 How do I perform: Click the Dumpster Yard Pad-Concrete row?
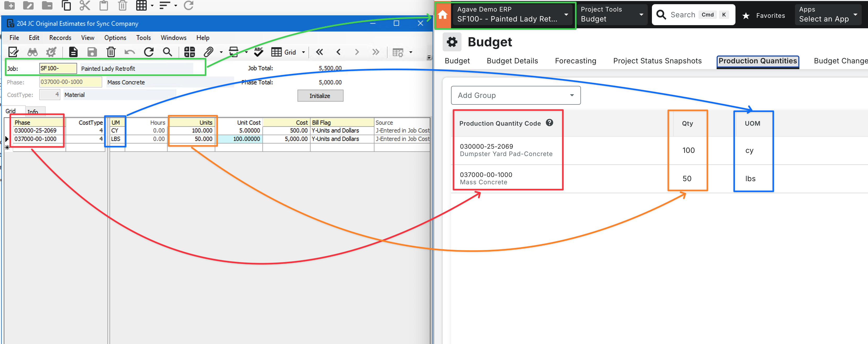click(660, 150)
